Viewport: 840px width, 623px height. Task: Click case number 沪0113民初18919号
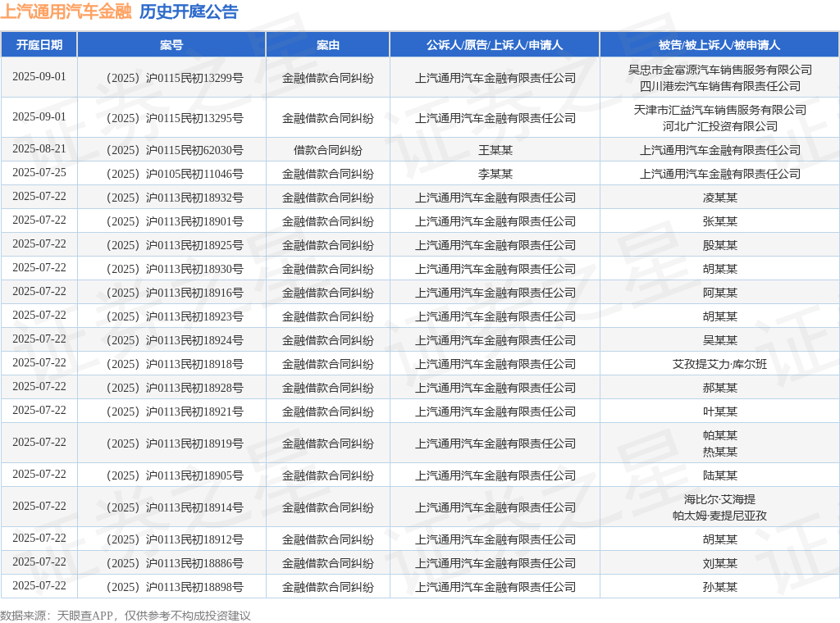[x=175, y=443]
